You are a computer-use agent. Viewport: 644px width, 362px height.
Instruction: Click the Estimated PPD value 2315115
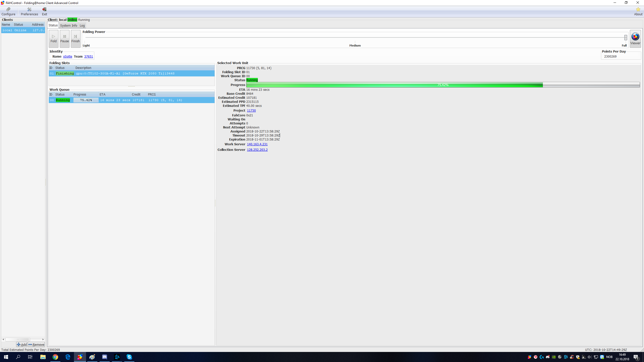click(x=252, y=102)
